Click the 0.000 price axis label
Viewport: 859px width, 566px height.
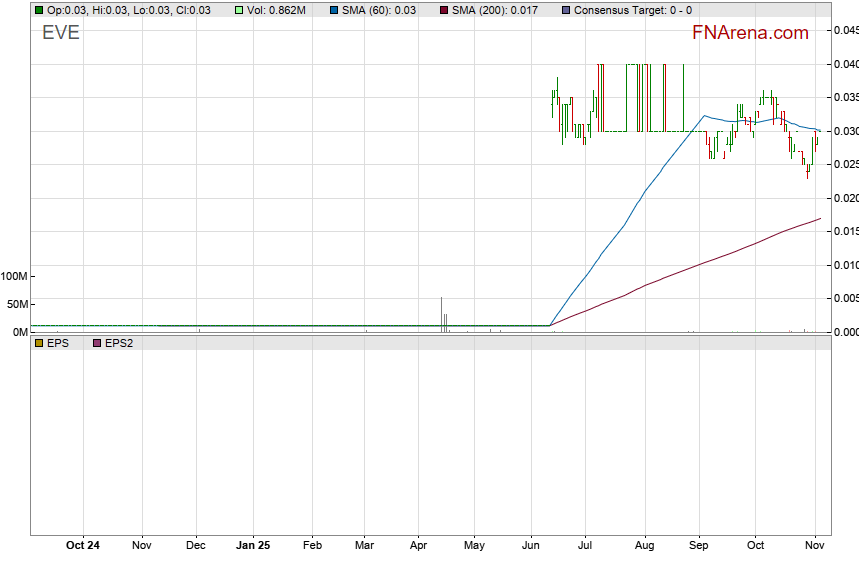pos(845,332)
